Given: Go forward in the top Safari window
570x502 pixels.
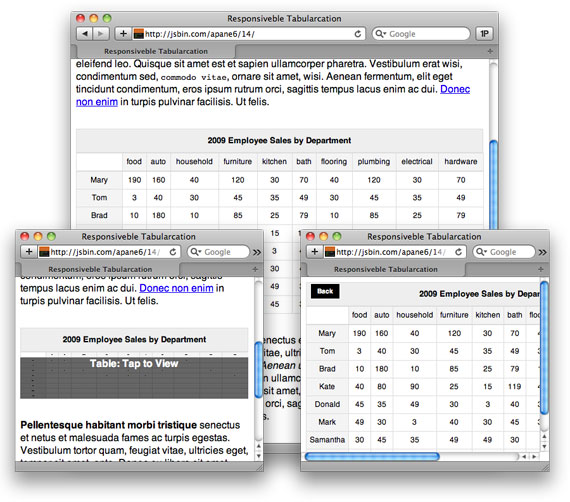Looking at the screenshot, I should point(101,34).
